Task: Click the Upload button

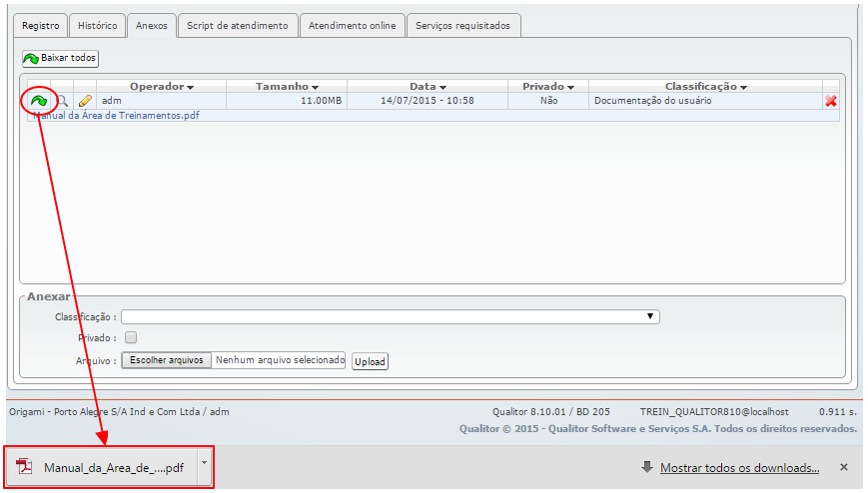Action: pos(370,361)
